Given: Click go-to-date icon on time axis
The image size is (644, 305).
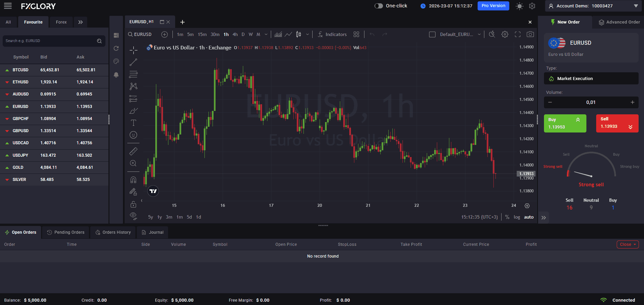Looking at the screenshot, I should (x=527, y=206).
